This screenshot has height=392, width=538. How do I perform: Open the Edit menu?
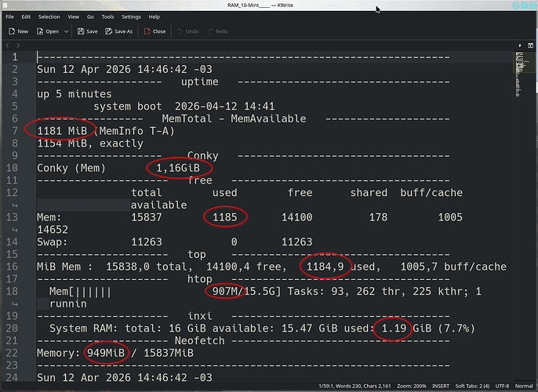[26, 16]
